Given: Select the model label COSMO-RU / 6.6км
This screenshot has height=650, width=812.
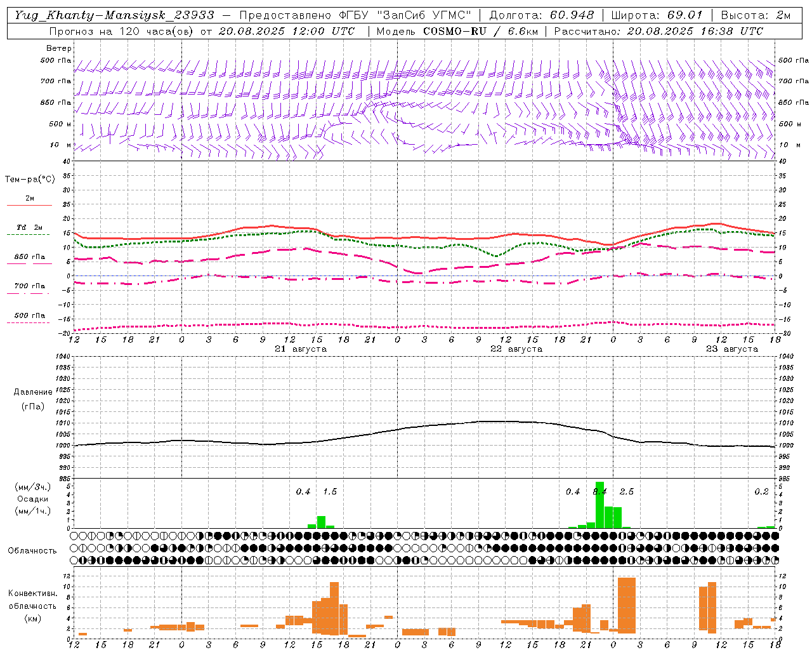Looking at the screenshot, I should point(480,31).
